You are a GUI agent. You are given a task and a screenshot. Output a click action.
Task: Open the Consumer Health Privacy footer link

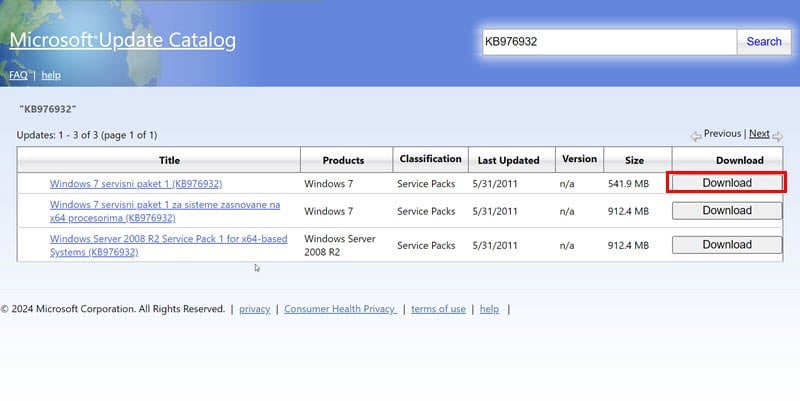340,309
